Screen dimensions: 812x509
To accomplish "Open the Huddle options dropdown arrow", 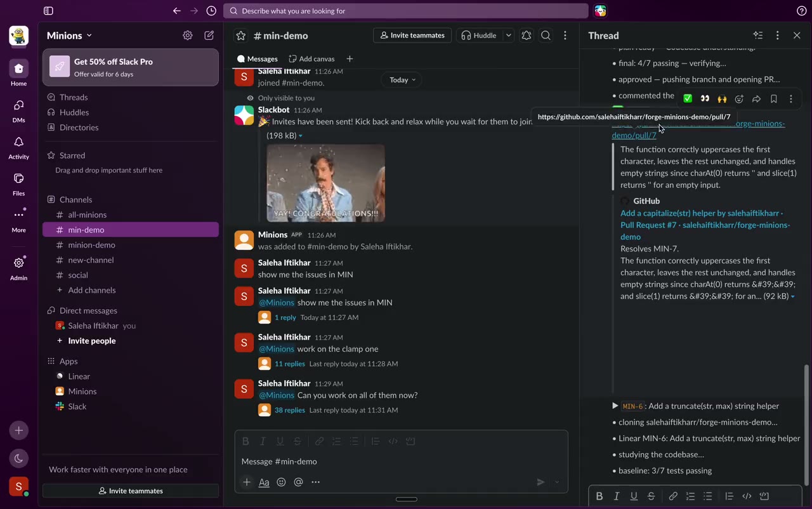I will [508, 36].
